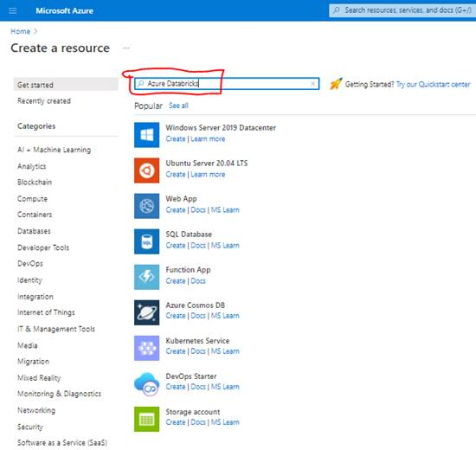Click the Storage account icon
476x450 pixels.
[146, 420]
